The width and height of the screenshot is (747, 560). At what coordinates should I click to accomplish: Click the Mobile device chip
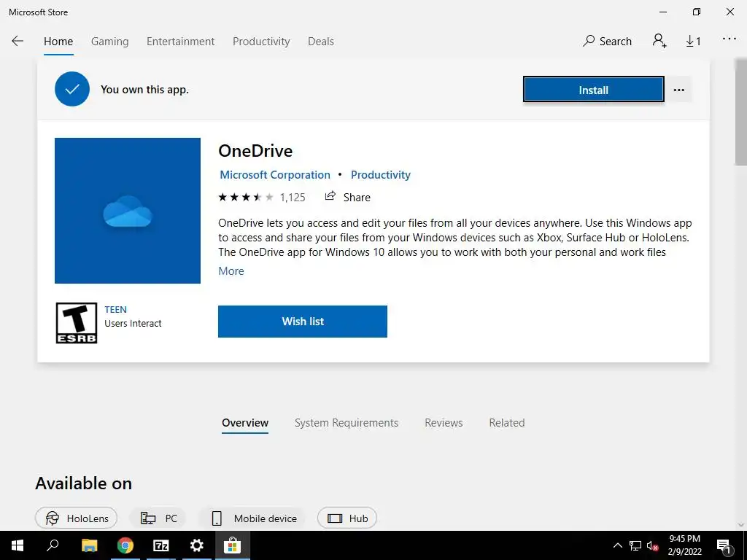coord(252,518)
